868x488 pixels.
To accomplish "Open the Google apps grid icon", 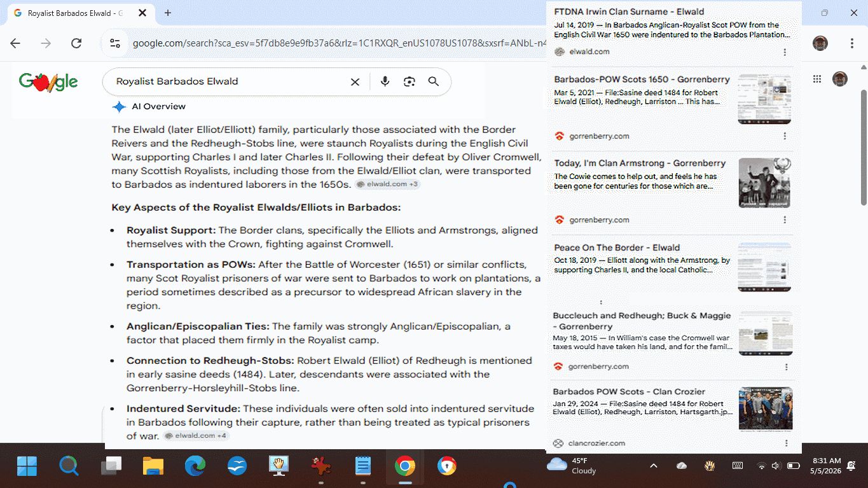I will [817, 79].
